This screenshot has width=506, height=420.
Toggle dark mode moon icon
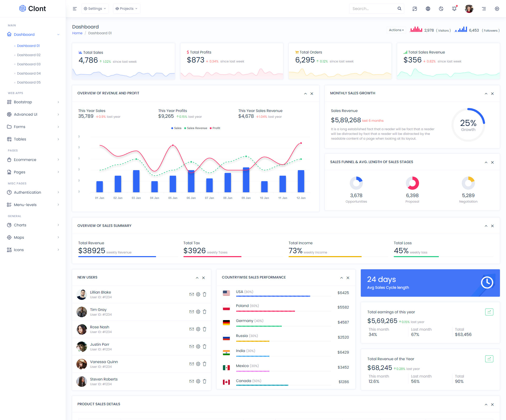[x=441, y=9]
